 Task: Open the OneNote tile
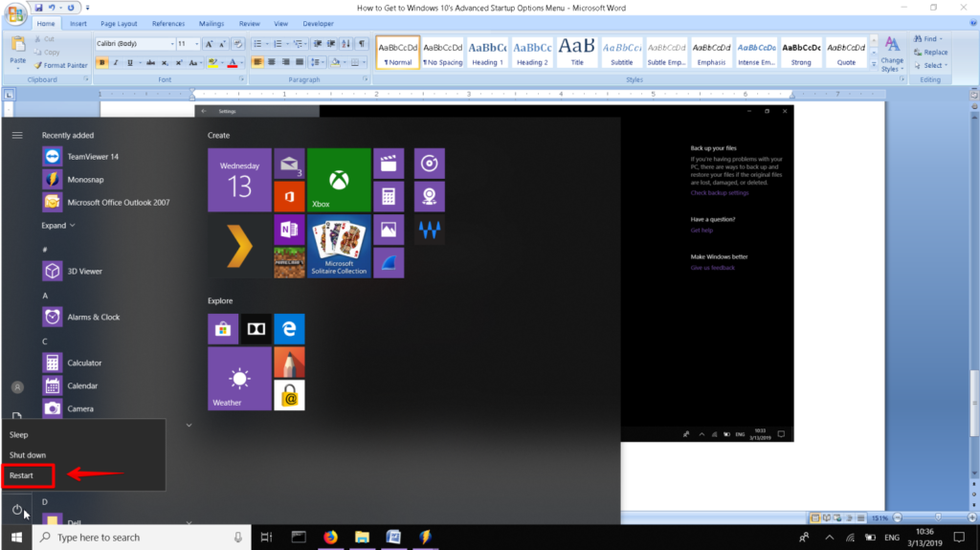point(289,230)
